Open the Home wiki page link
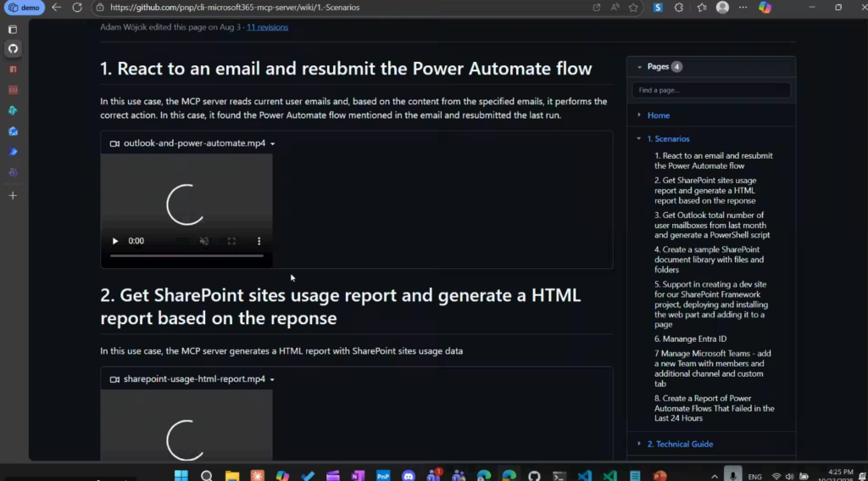This screenshot has width=868, height=481. tap(658, 115)
